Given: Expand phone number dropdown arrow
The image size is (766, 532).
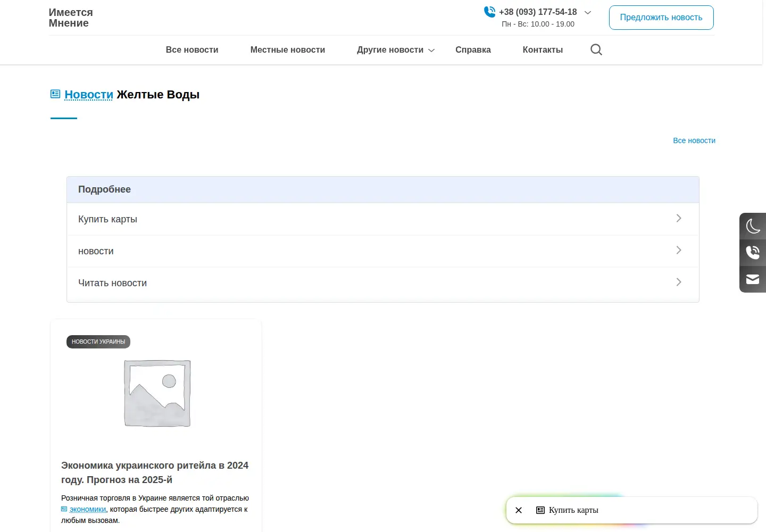Looking at the screenshot, I should pos(588,12).
